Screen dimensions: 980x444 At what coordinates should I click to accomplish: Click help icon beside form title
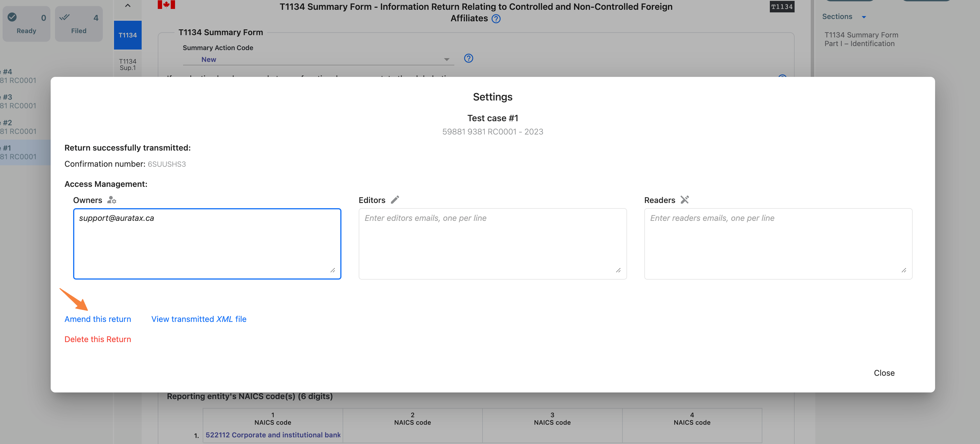click(496, 19)
